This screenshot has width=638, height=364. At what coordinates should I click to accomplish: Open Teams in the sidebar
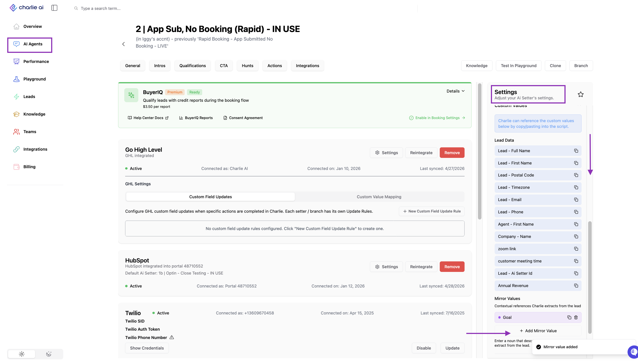[30, 132]
